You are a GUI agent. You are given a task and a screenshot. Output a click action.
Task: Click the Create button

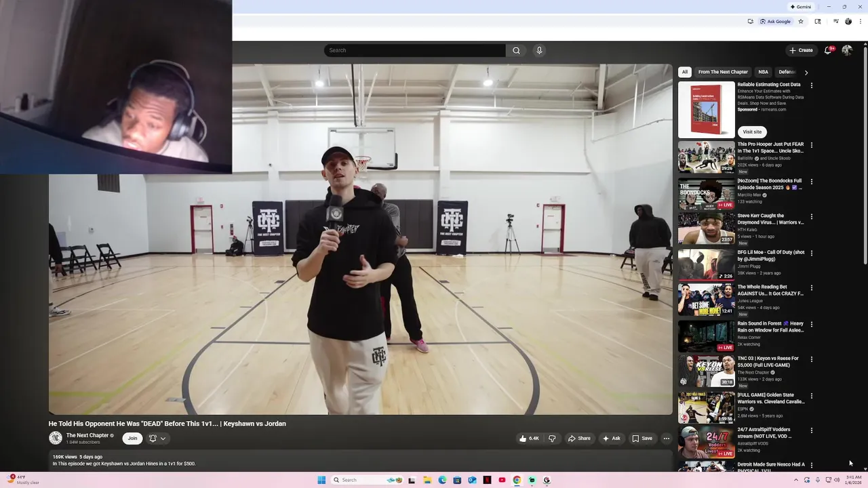click(x=801, y=50)
